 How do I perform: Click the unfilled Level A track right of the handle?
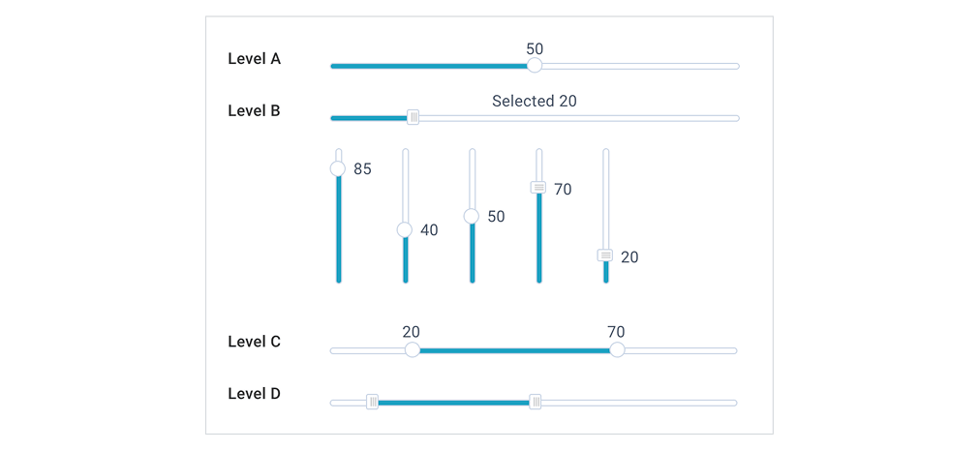tap(639, 66)
